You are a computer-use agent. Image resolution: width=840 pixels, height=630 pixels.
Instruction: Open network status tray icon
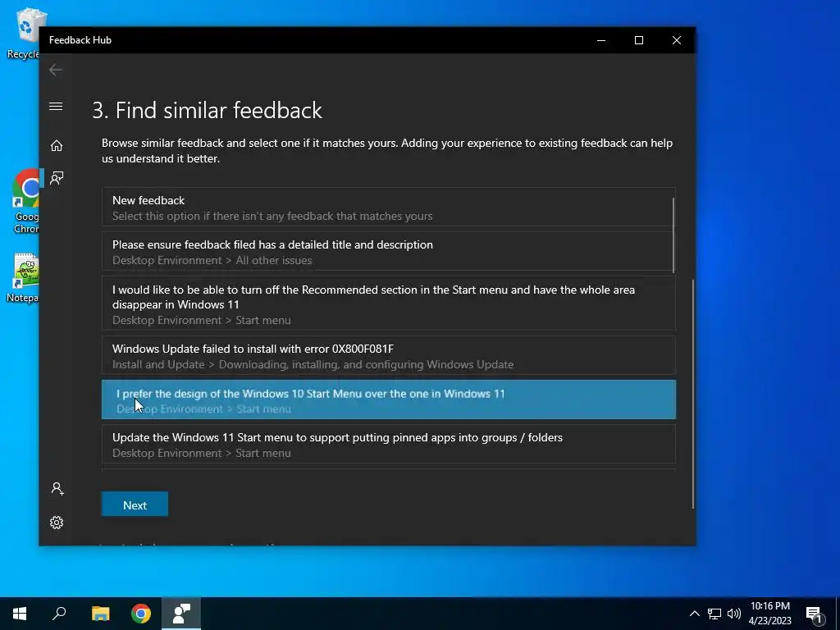(714, 614)
